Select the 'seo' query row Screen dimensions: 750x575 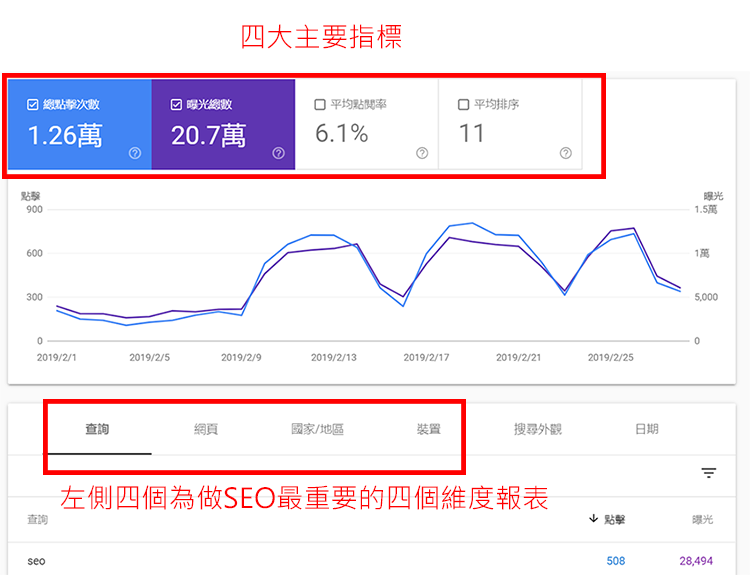(372, 561)
